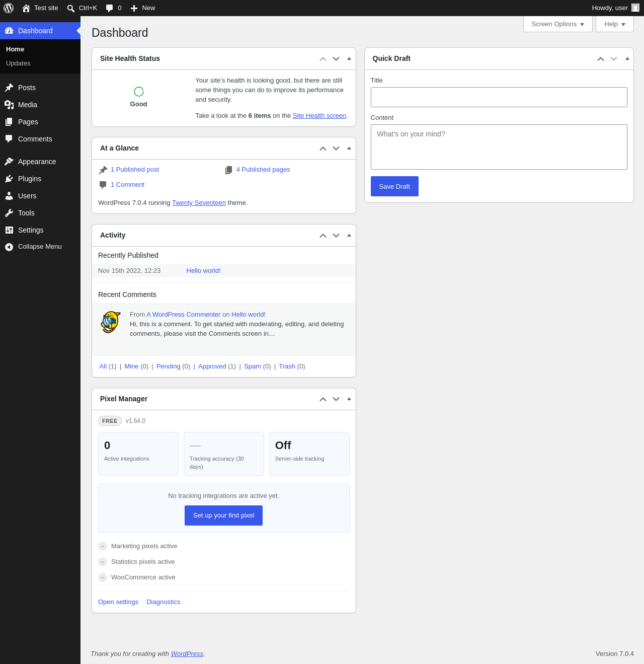The height and width of the screenshot is (664, 644).
Task: Click the Users person icon
Action: (9, 196)
